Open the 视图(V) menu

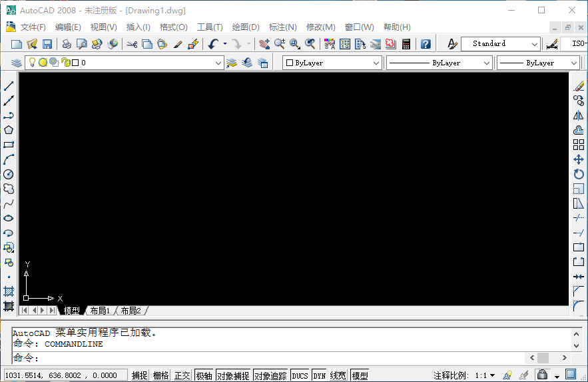[x=103, y=27]
